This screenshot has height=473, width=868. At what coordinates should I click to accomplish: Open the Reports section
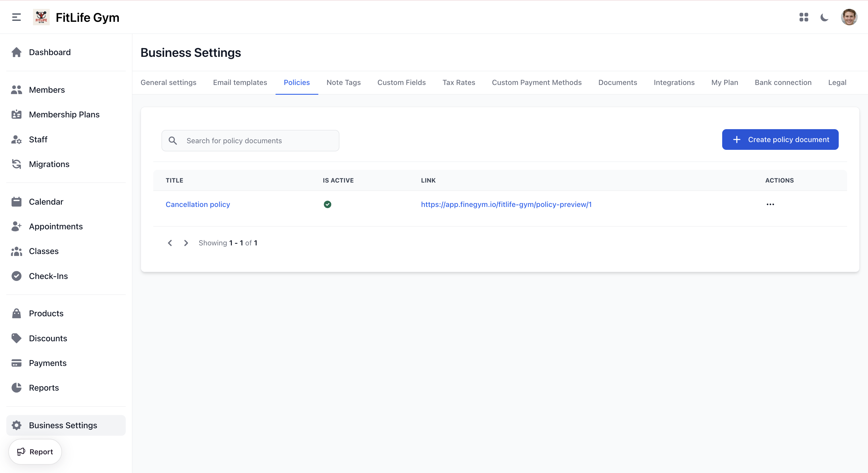pyautogui.click(x=44, y=388)
